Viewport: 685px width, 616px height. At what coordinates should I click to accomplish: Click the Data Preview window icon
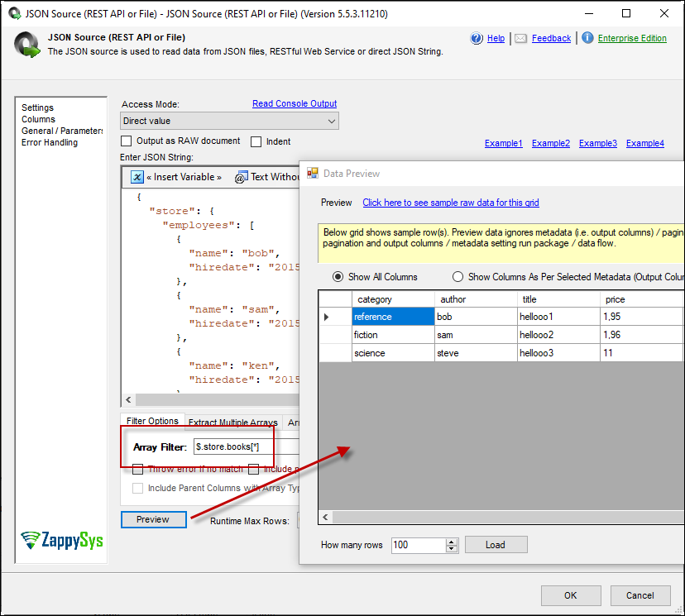(x=313, y=174)
